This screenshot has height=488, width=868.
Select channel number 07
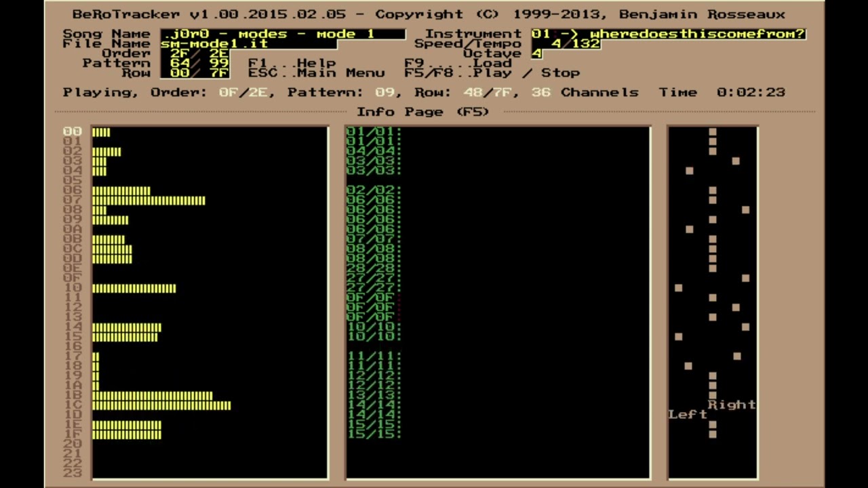pos(73,200)
